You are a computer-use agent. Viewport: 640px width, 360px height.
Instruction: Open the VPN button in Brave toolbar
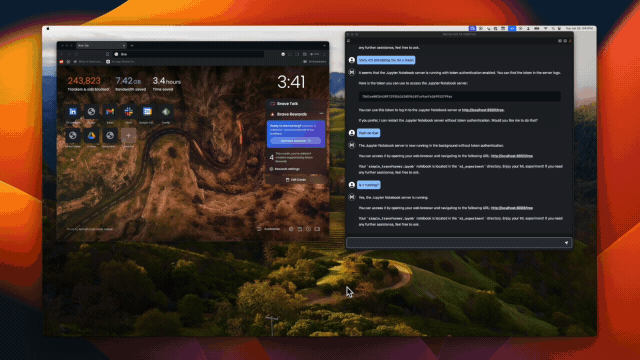pyautogui.click(x=314, y=54)
